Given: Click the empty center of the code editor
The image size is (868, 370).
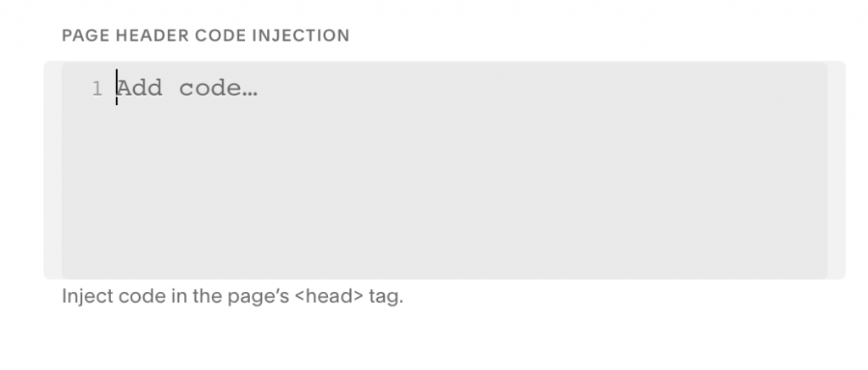Looking at the screenshot, I should (x=444, y=170).
